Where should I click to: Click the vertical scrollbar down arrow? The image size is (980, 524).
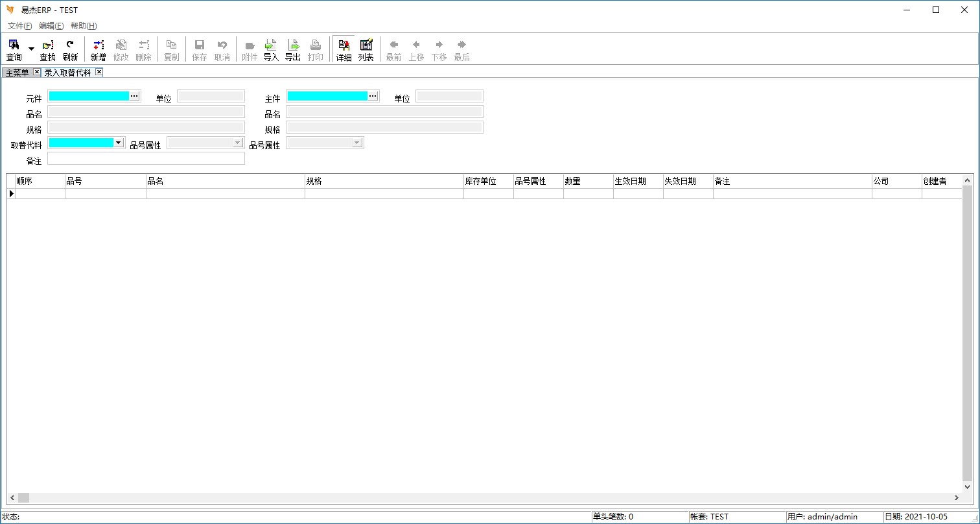[x=968, y=486]
